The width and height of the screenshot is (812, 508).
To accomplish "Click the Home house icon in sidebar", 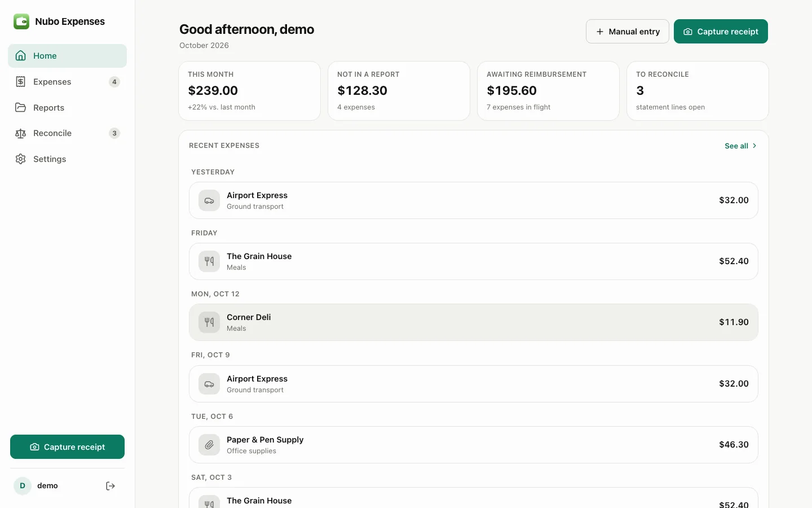I will point(21,56).
